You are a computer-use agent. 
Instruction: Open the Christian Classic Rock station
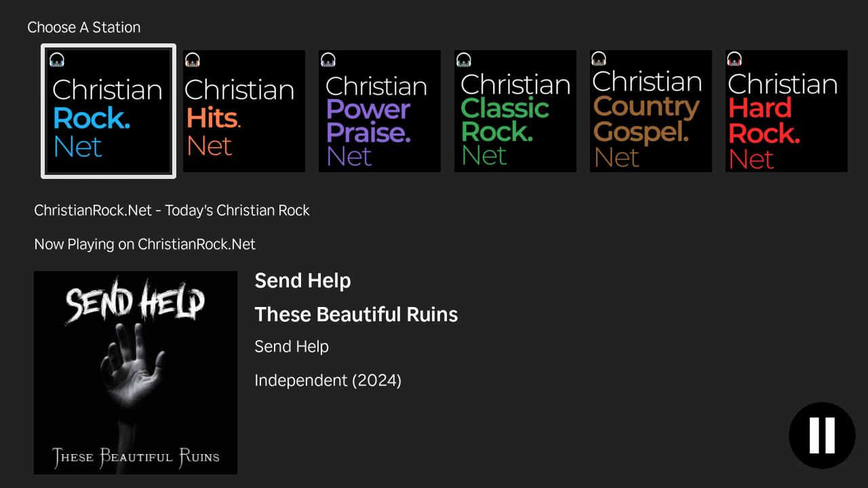[x=515, y=112]
